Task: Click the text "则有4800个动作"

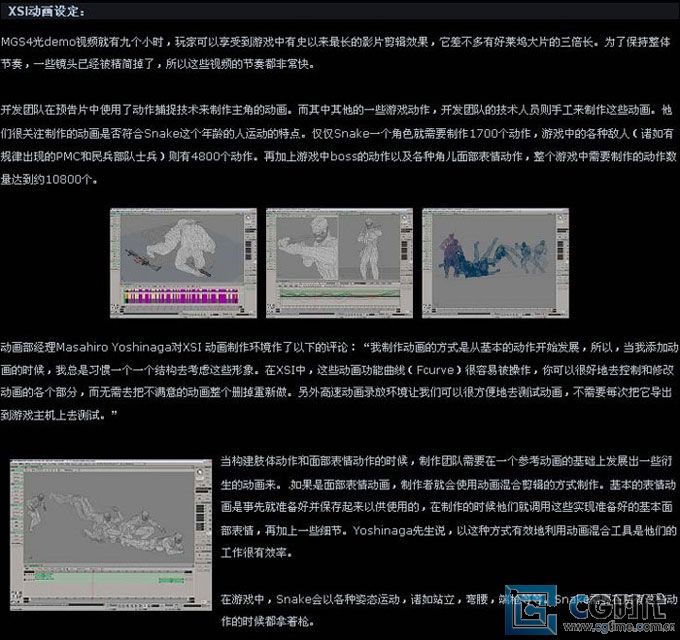Action: tap(210, 156)
